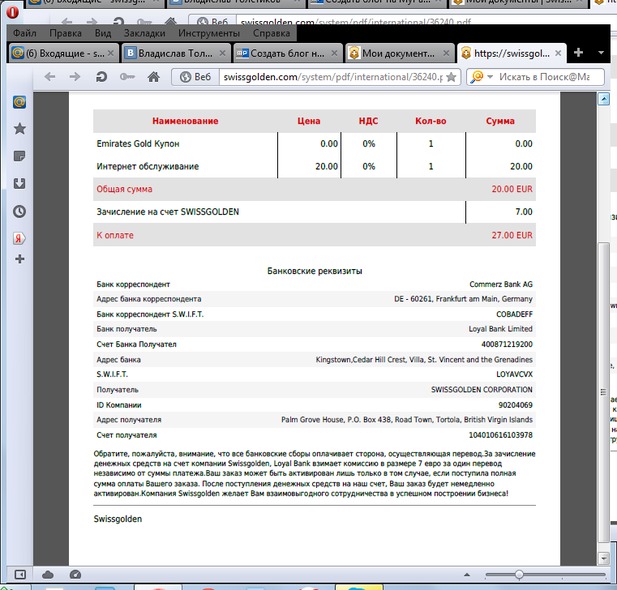Open the Файл menu

coord(25,33)
